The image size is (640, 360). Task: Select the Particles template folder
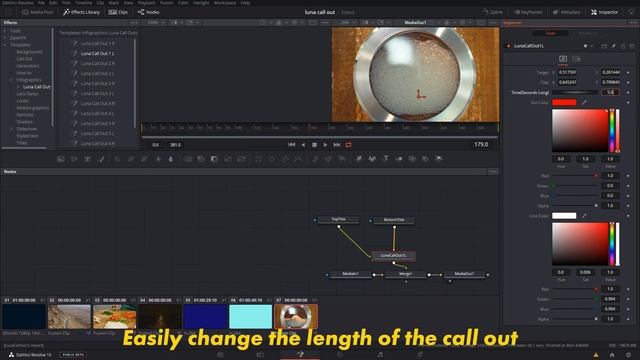[x=25, y=115]
